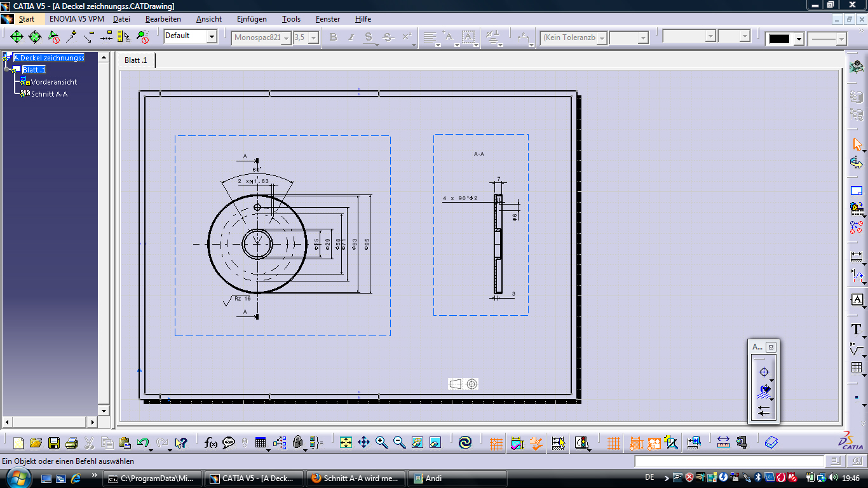868x488 pixels.
Task: Open the Einfügen menu
Action: pyautogui.click(x=252, y=19)
